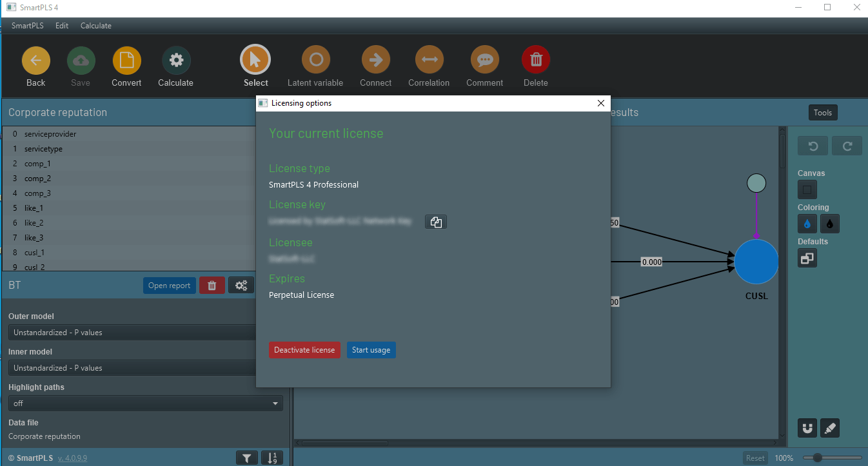Activate the Select pointer tool
The height and width of the screenshot is (466, 868).
click(255, 60)
